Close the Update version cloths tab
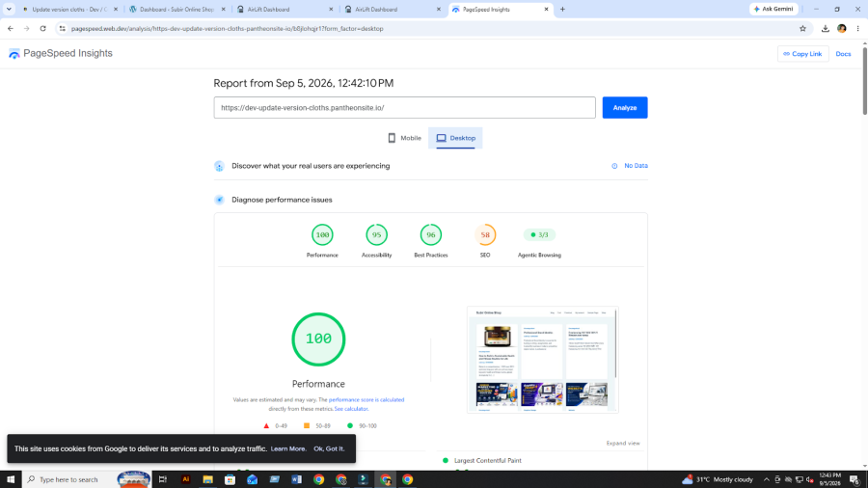This screenshot has width=868, height=488. pos(116,10)
